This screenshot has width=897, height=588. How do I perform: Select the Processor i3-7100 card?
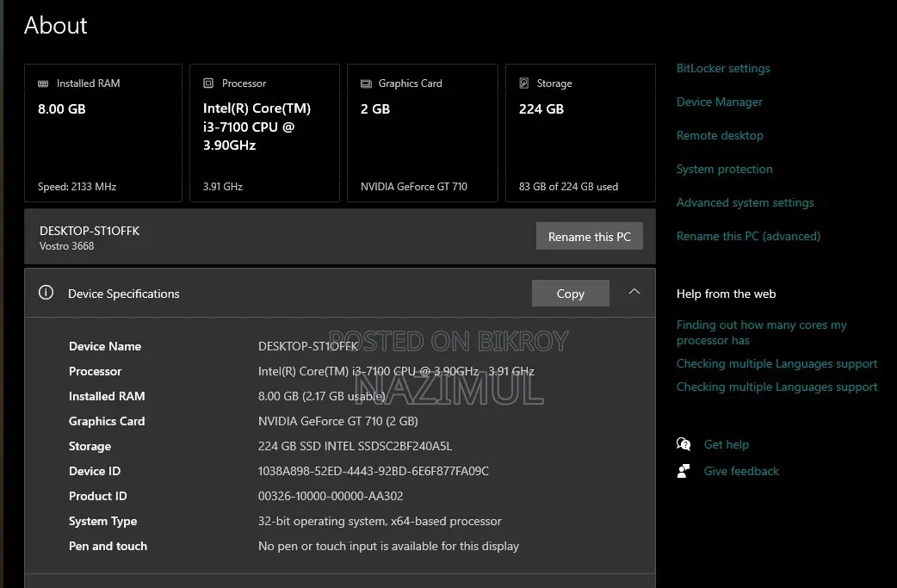point(264,133)
